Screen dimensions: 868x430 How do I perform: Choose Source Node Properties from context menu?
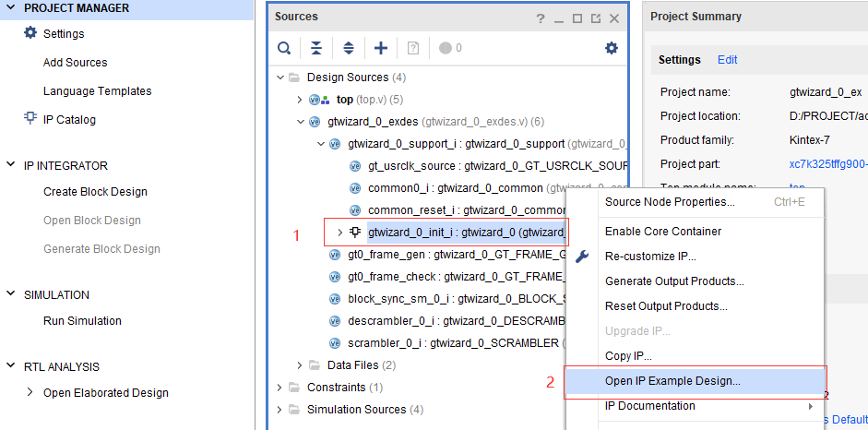point(695,202)
